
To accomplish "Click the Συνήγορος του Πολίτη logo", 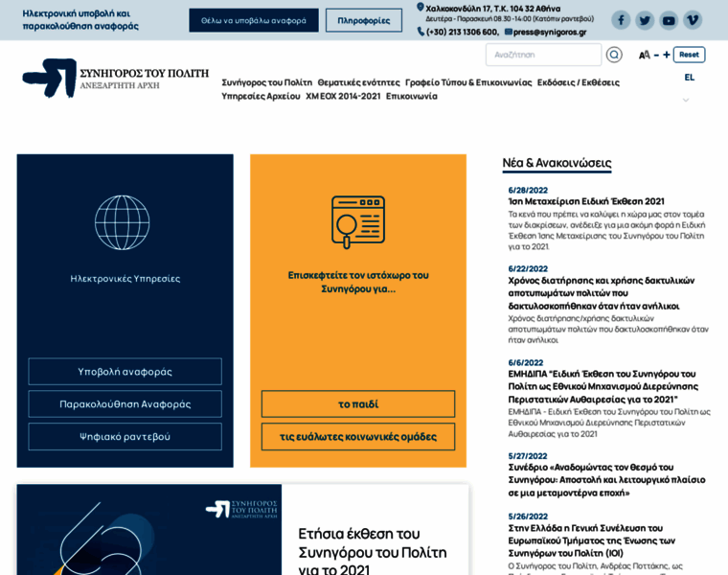I will (115, 78).
